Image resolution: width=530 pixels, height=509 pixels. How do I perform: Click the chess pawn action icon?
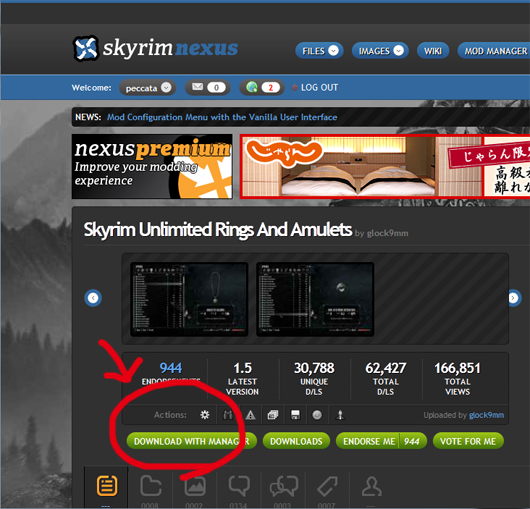click(340, 415)
